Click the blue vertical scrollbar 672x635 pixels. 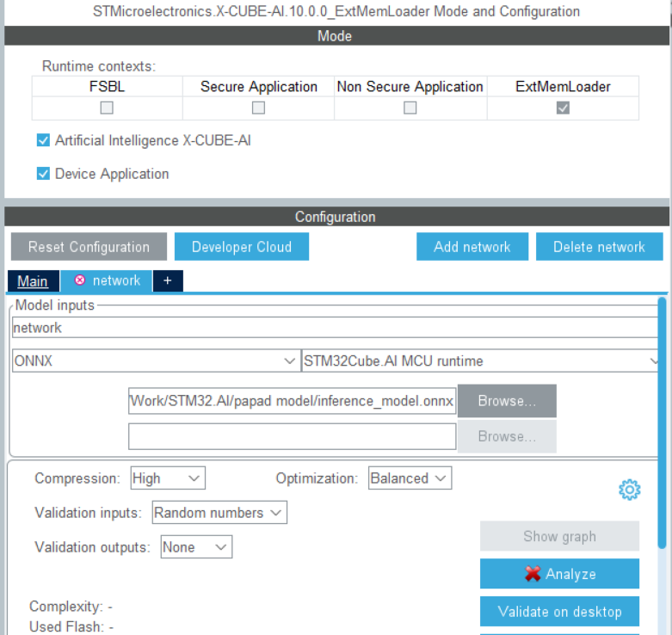663,422
